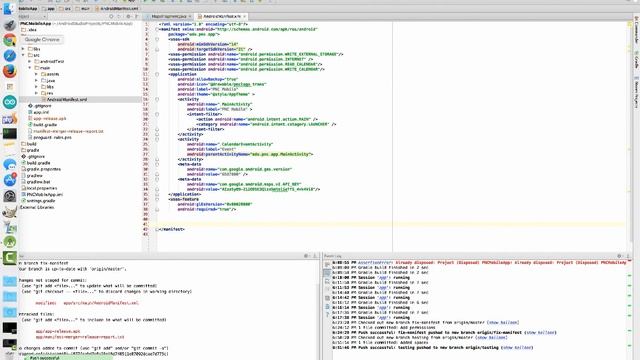
Task: Open Messages app in the Dock
Action: tap(9, 165)
